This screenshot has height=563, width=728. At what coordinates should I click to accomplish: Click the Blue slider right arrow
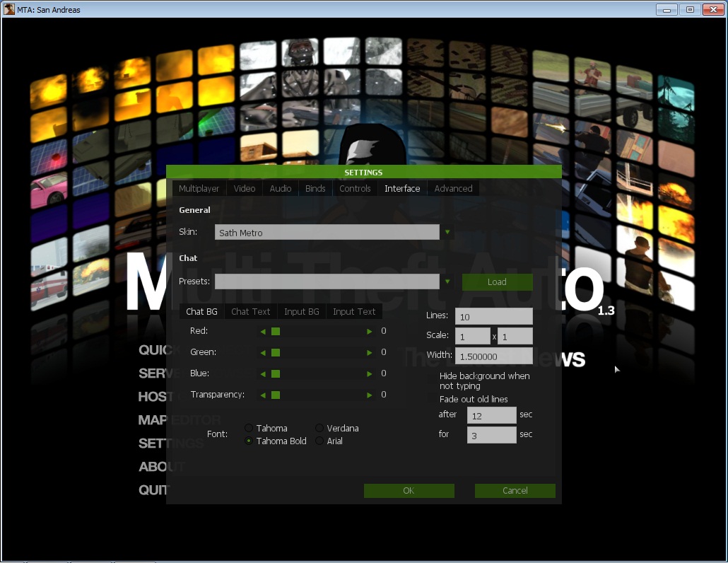coord(370,374)
